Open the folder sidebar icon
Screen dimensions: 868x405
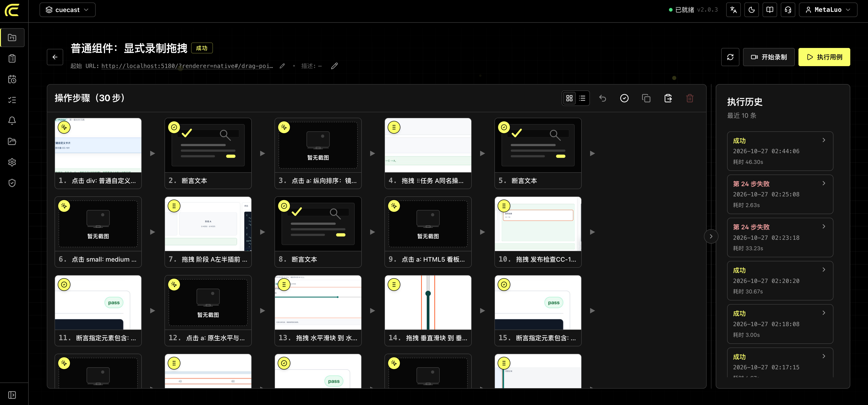point(12,142)
